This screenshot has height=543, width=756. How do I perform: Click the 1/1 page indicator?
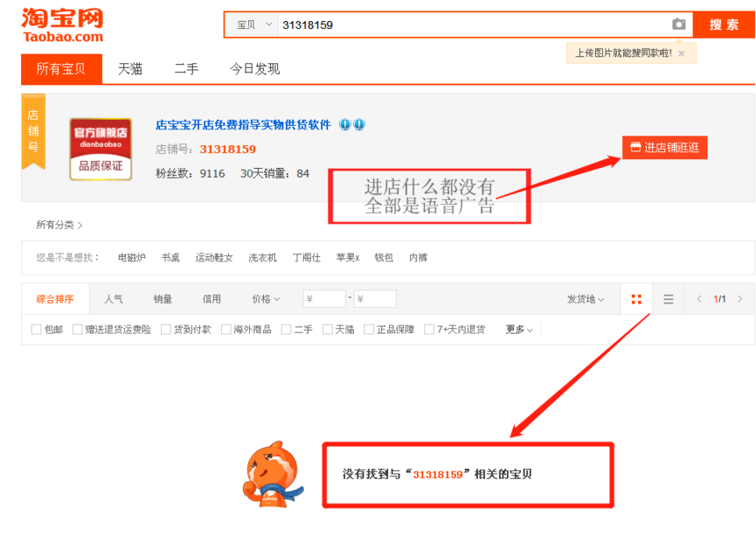point(719,299)
